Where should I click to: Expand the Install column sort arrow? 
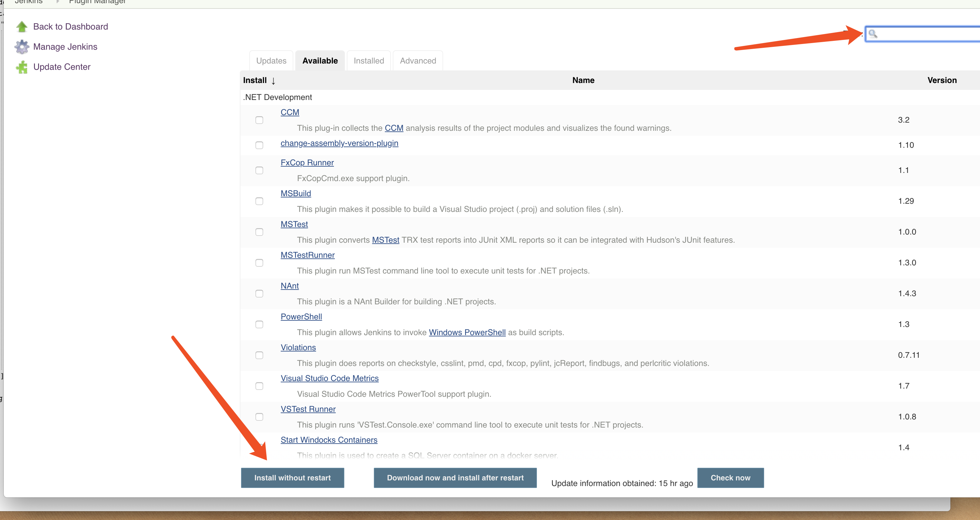point(273,80)
